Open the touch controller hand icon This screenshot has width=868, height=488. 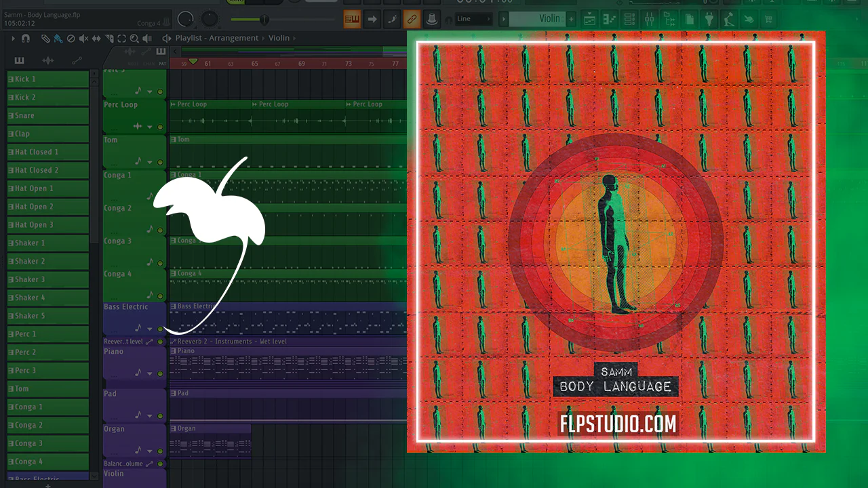[749, 19]
